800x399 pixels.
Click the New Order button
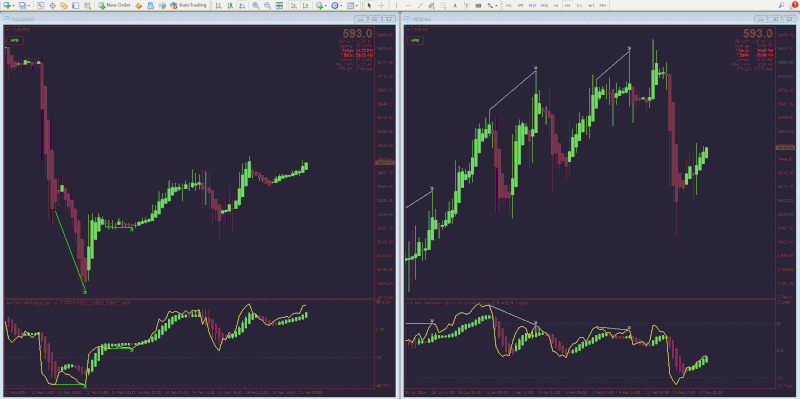tap(114, 5)
